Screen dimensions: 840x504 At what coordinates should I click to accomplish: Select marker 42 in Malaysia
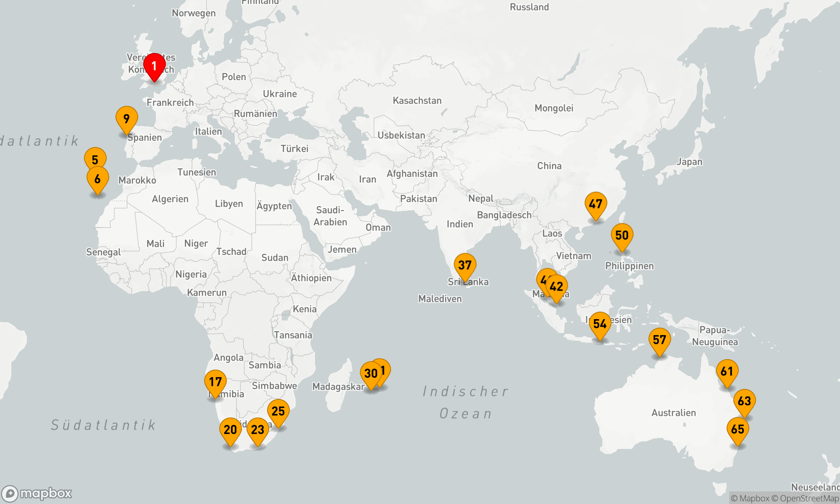[x=557, y=287]
